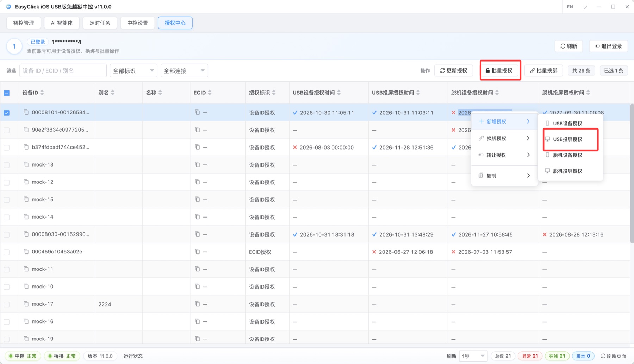Screen dimensions: 634x364
Task: Open the refresh interval 1秒 dropdown
Action: (473, 356)
